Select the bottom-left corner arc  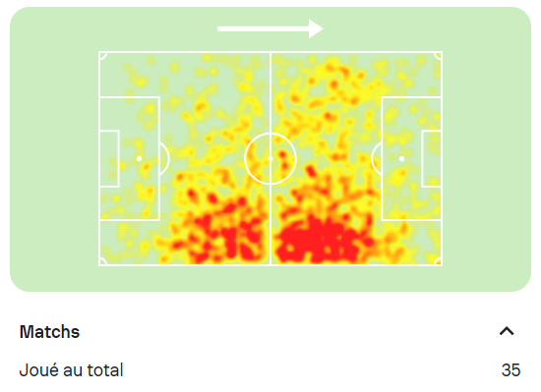coord(103,261)
